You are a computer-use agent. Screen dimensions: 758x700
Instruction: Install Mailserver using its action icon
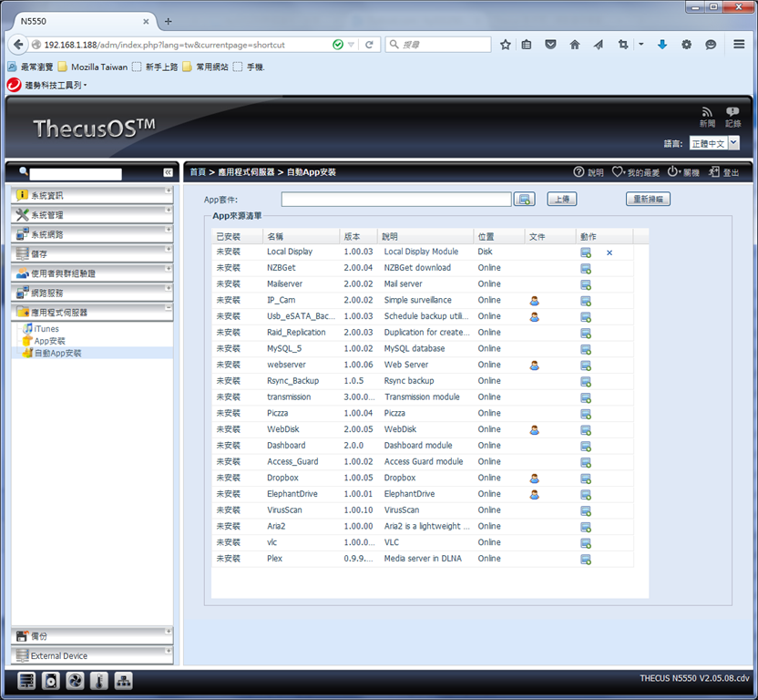[x=586, y=285]
